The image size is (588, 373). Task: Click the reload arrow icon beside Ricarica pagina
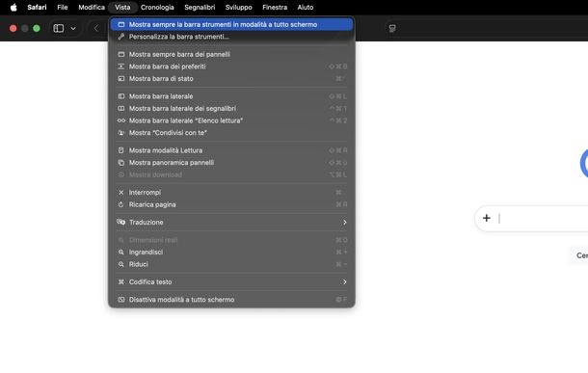tap(121, 204)
